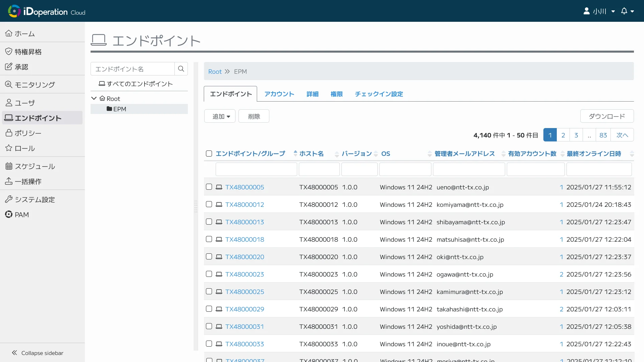Open endpoint link TX48000013
Image resolution: width=644 pixels, height=362 pixels.
click(245, 222)
